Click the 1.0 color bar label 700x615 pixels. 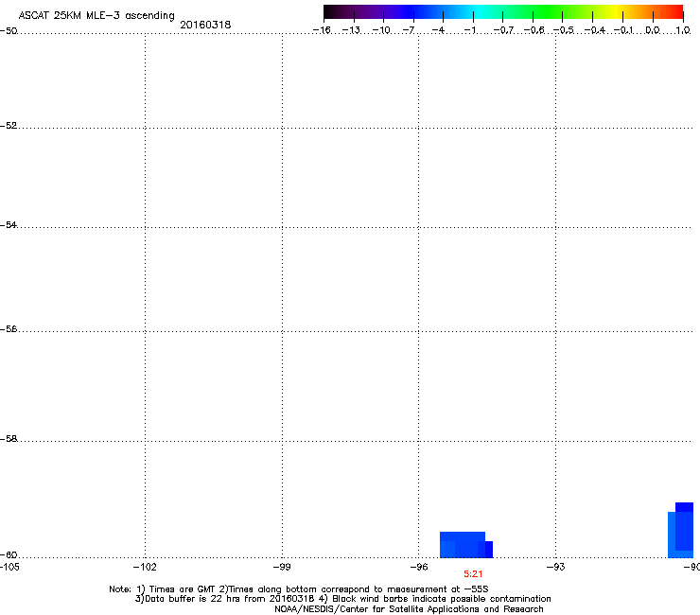coord(683,30)
